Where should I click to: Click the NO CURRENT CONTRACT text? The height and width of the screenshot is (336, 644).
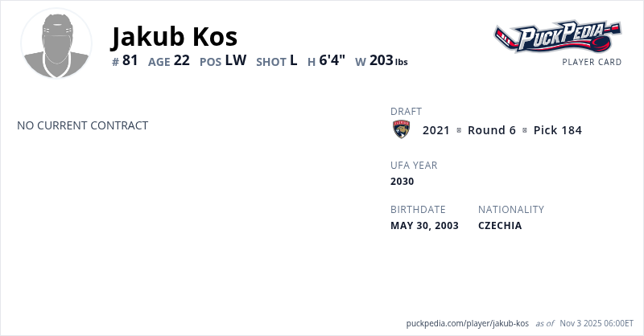click(x=82, y=125)
